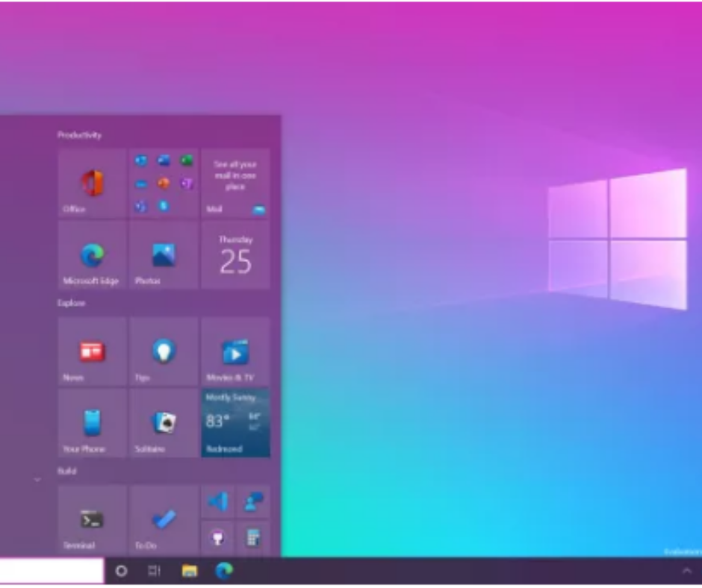Open the Office tile
The height and width of the screenshot is (588, 702).
pos(92,184)
